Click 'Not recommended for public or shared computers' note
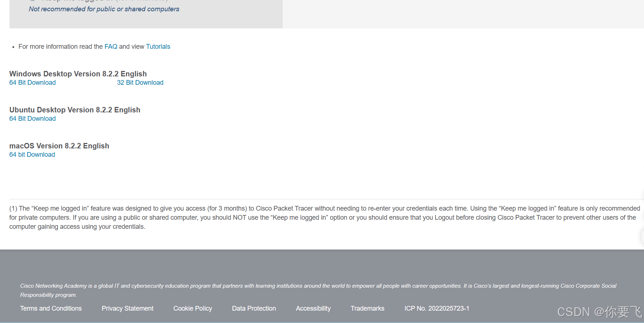 (x=104, y=9)
